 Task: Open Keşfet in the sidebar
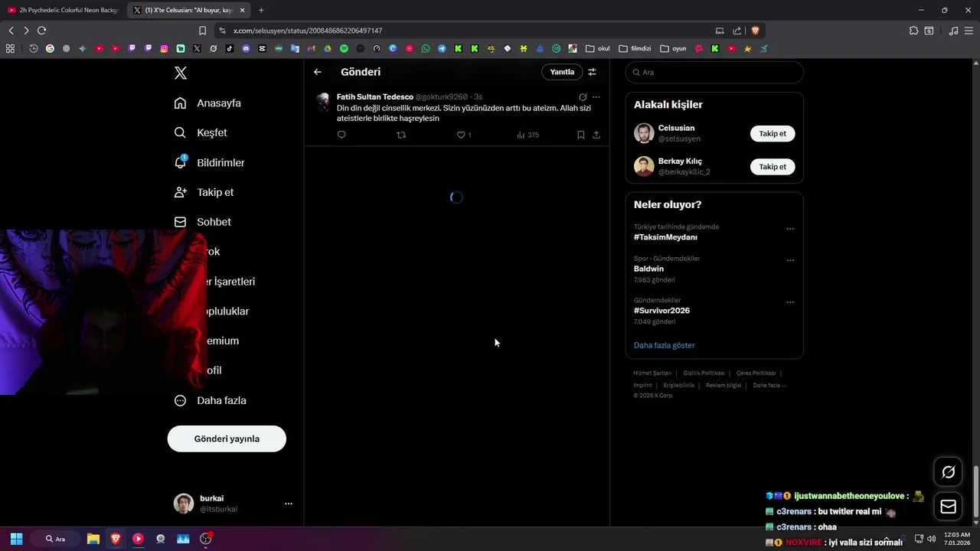[201, 132]
